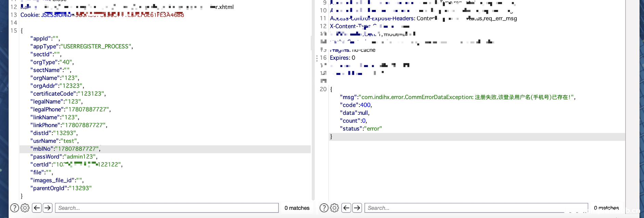Select the "appType":"USERREGISTER_PROCESS" line
This screenshot has width=644, height=218.
(82, 46)
